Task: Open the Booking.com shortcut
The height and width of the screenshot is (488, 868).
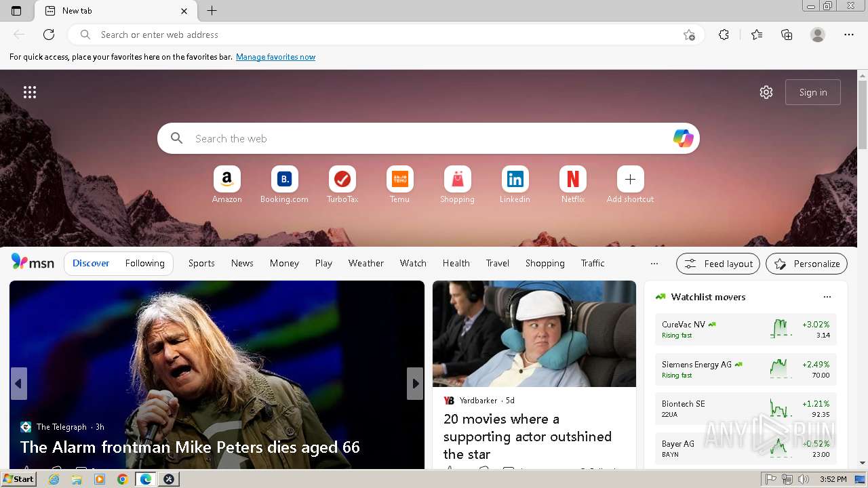Action: coord(285,185)
